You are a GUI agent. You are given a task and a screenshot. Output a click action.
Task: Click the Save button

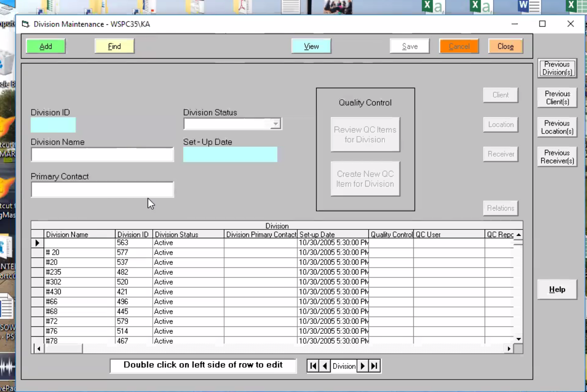[x=410, y=46]
